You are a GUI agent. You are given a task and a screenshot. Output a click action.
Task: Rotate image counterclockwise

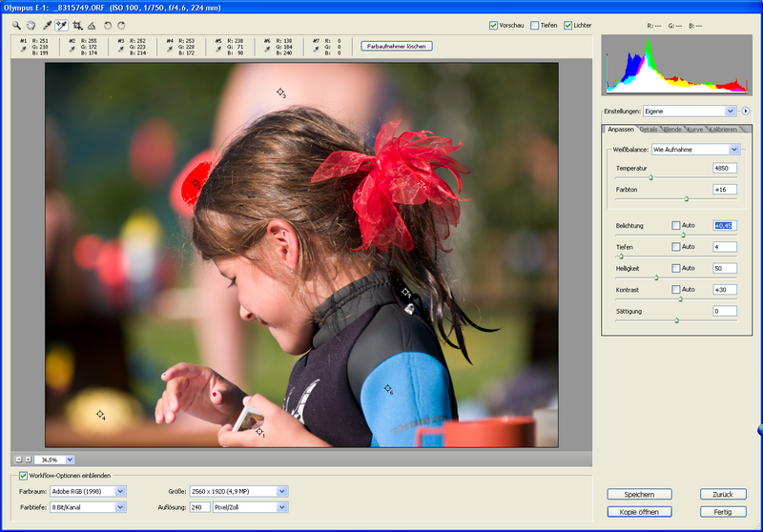(108, 25)
